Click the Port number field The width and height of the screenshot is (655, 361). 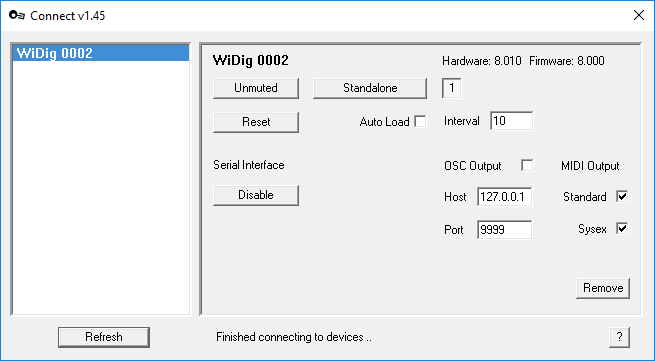tap(504, 230)
